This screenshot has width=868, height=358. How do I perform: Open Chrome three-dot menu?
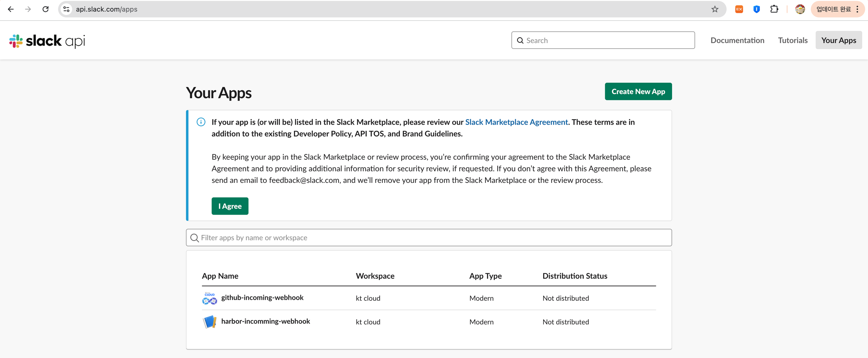pyautogui.click(x=857, y=9)
